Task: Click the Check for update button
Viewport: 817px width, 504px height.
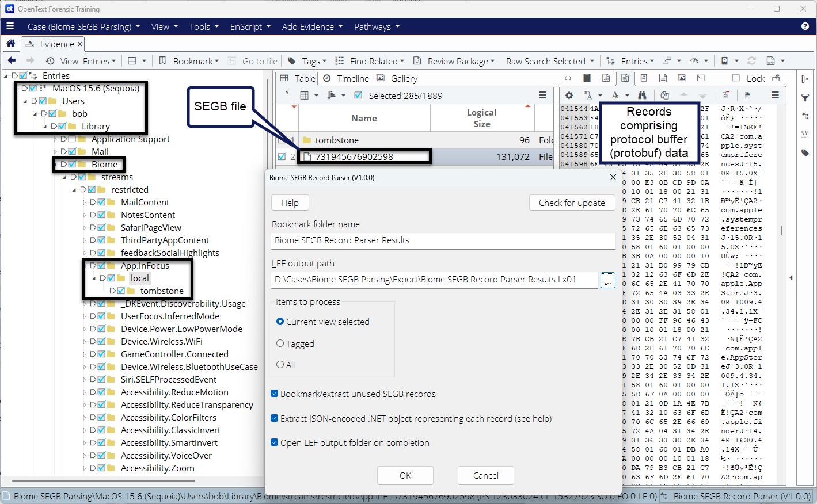Action: pos(572,203)
